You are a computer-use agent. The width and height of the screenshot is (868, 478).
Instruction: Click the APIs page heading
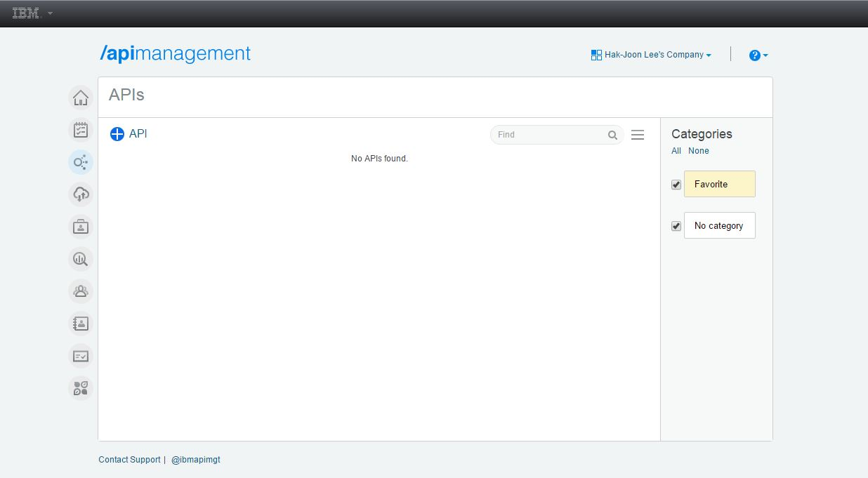[127, 95]
